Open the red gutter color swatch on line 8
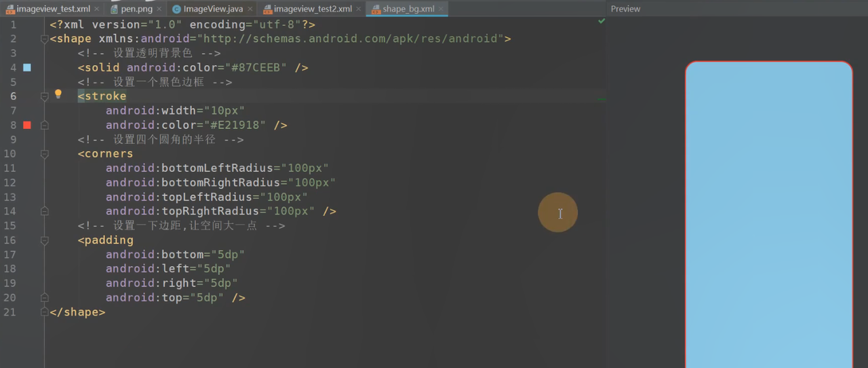 click(x=27, y=125)
